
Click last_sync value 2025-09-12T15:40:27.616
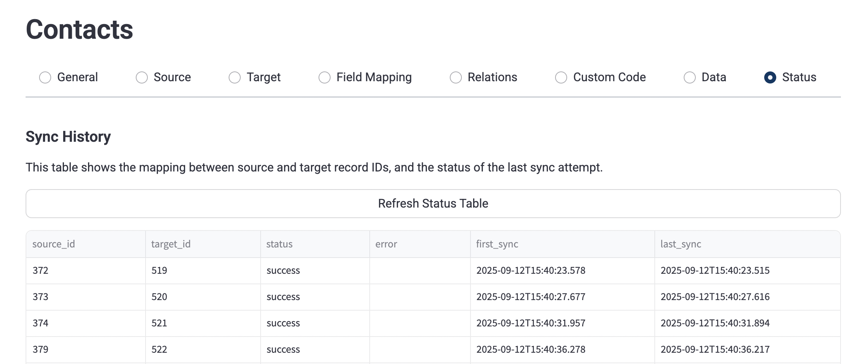748,297
